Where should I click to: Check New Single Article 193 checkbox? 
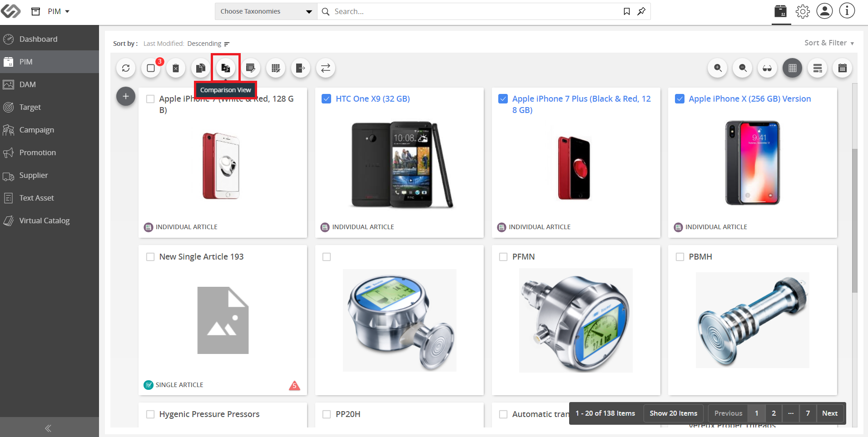150,257
